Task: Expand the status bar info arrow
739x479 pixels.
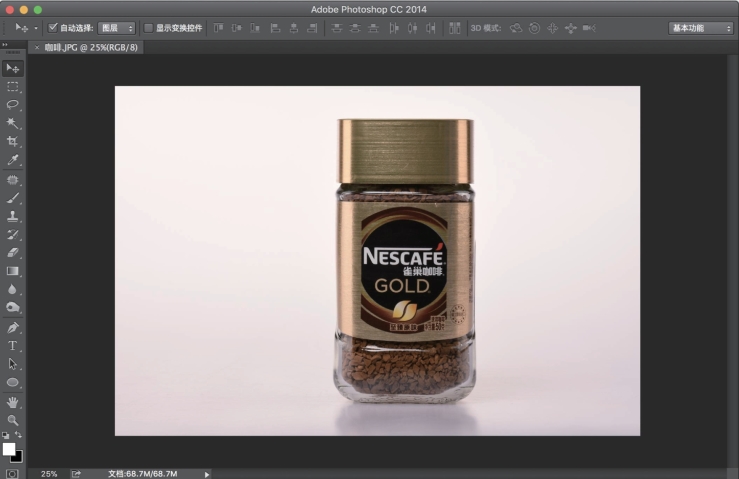Action: (207, 474)
